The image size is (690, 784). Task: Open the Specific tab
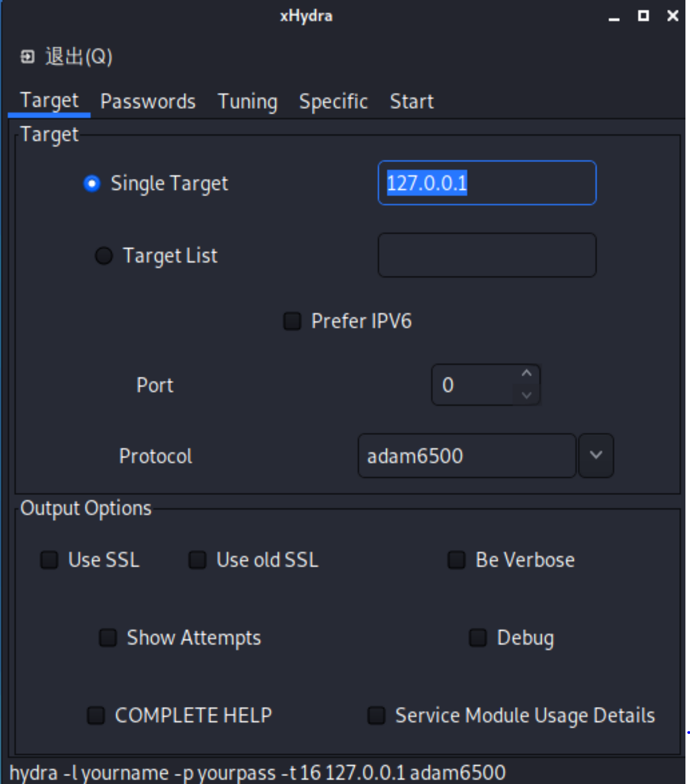coord(334,101)
